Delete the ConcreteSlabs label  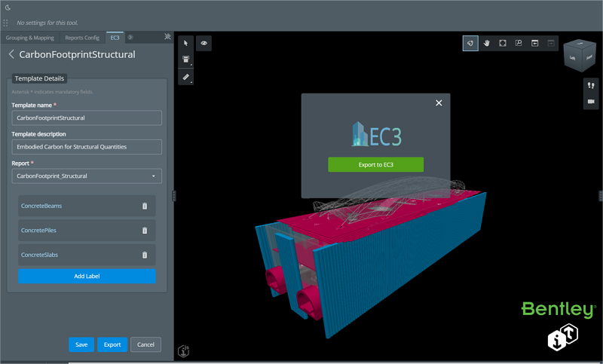145,255
